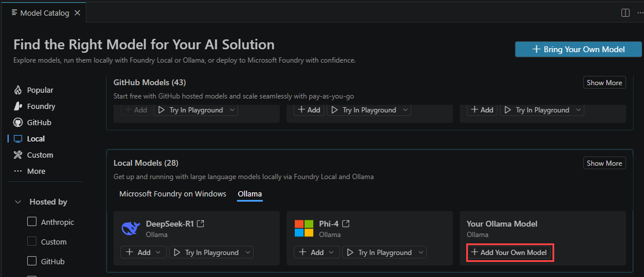644x277 pixels.
Task: Click the Foundry logo icon
Action: pyautogui.click(x=17, y=107)
